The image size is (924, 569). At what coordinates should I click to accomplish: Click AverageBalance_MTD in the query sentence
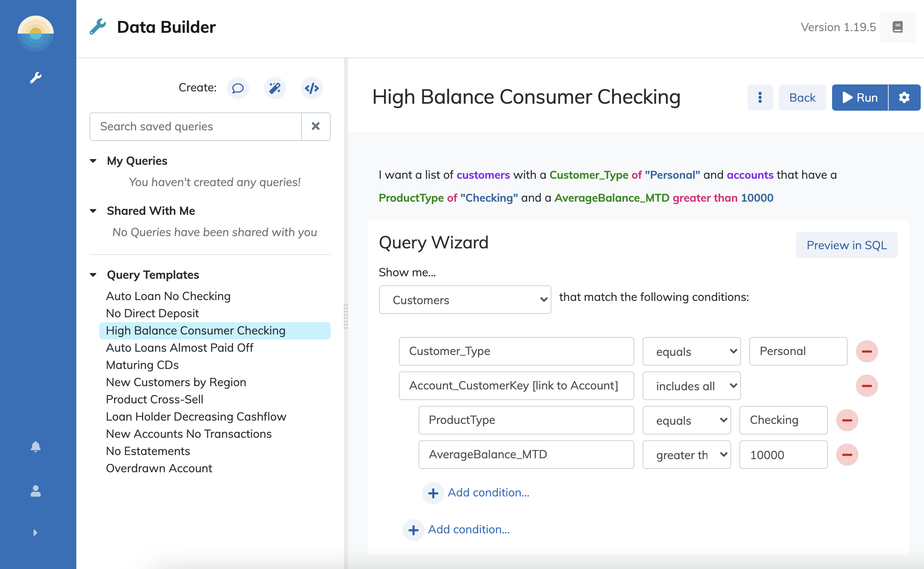point(612,198)
